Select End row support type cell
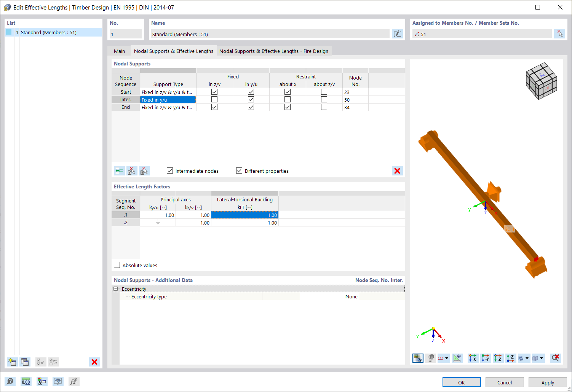The image size is (572, 392). (x=168, y=107)
